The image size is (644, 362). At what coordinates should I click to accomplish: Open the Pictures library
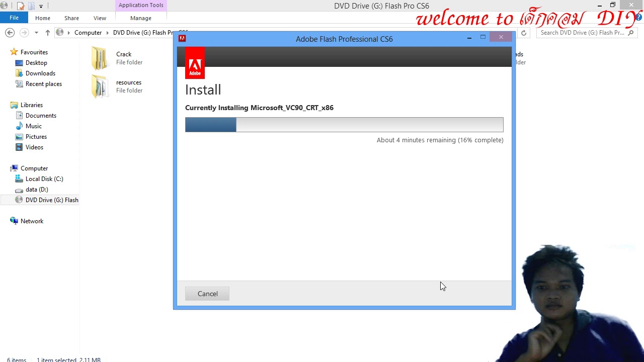coord(36,137)
